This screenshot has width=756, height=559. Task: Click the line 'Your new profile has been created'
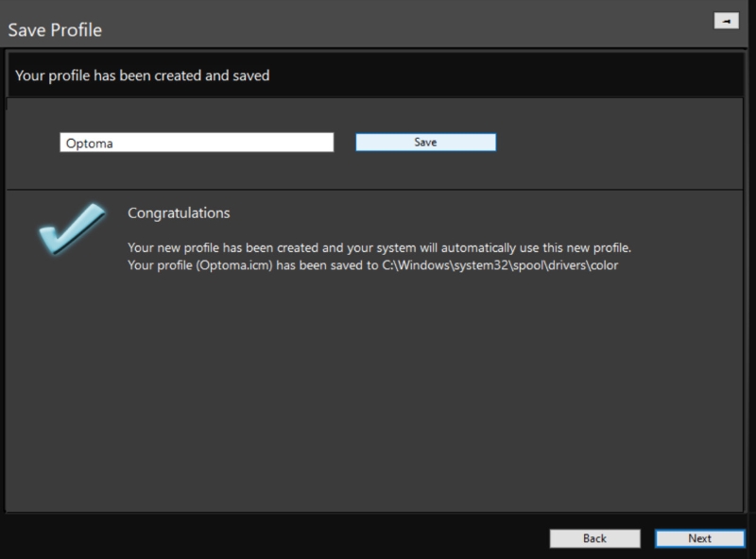(x=380, y=247)
